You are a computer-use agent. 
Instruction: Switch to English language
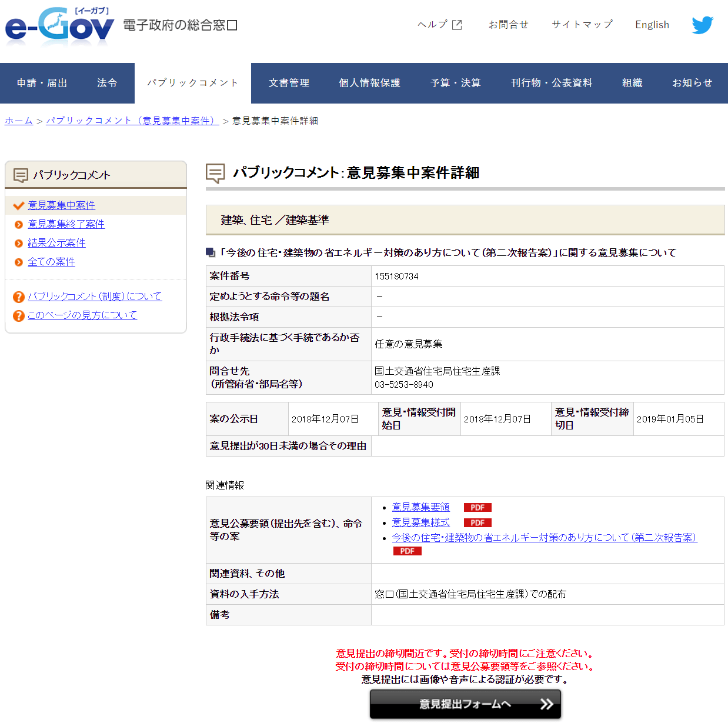pos(652,25)
